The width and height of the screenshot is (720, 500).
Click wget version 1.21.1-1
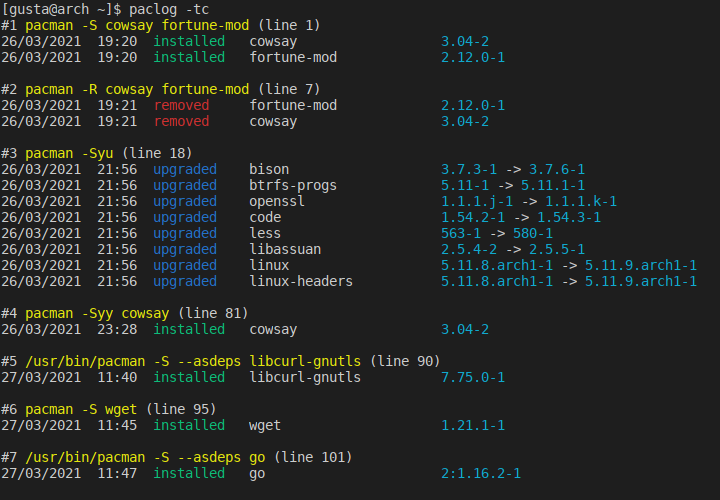(x=472, y=426)
